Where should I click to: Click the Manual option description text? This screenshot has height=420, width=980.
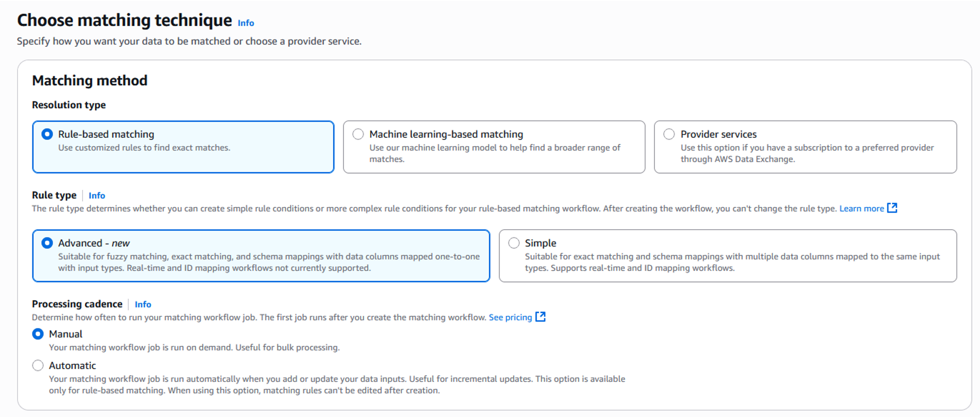click(x=194, y=348)
